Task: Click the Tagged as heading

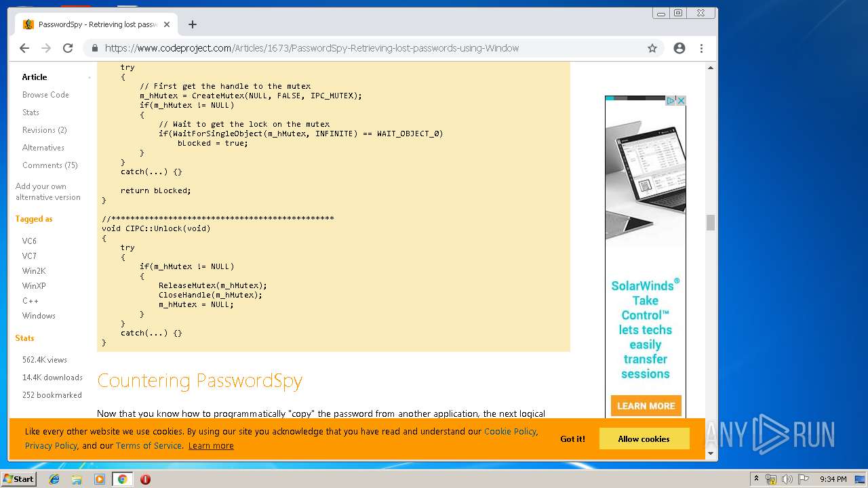Action: pyautogui.click(x=34, y=219)
